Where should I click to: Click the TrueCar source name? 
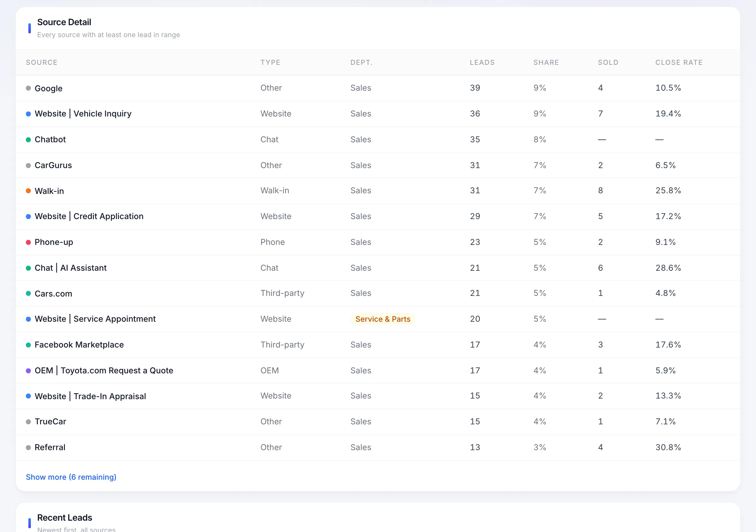click(50, 422)
